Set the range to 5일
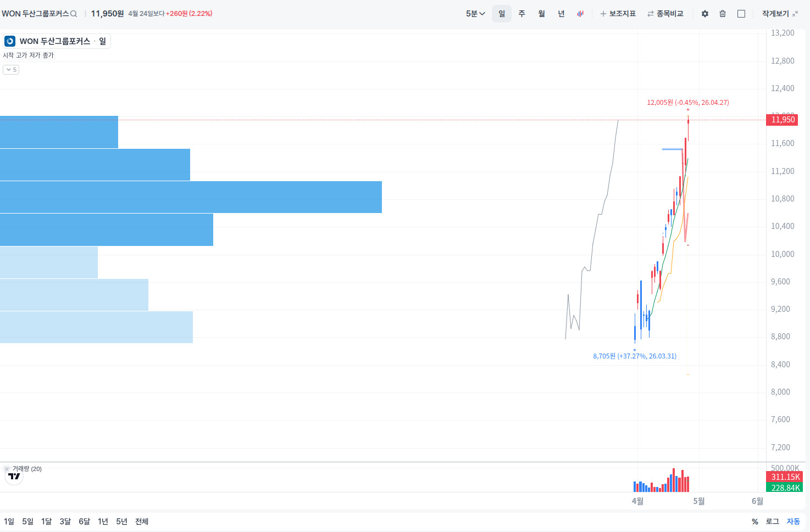This screenshot has width=810, height=532. (27, 522)
